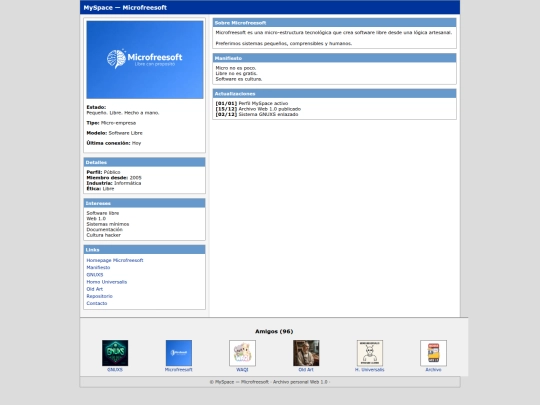
Task: Click the H. Universalis name under friends
Action: (x=370, y=370)
